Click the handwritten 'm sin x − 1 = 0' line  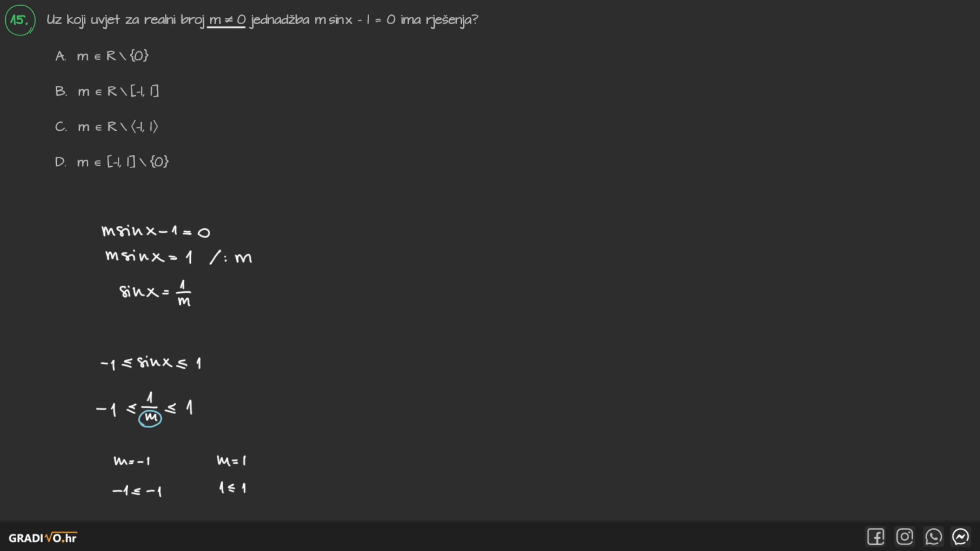point(156,231)
